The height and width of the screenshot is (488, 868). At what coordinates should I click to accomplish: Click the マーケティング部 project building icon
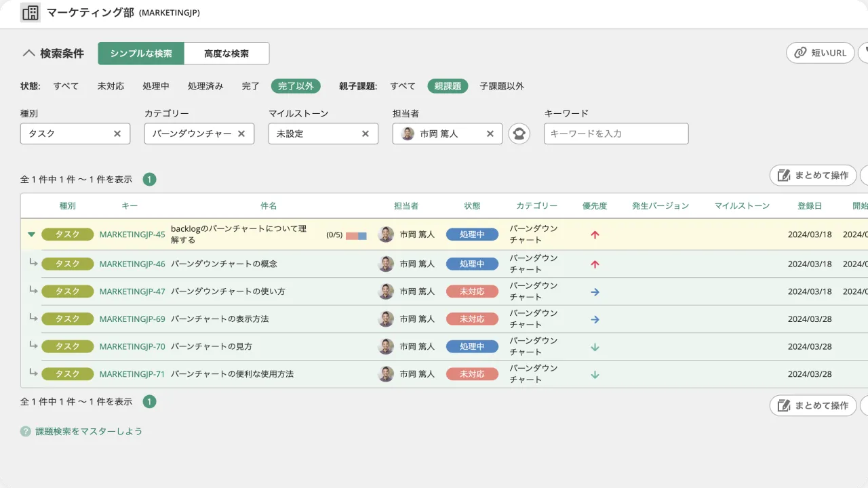[30, 13]
